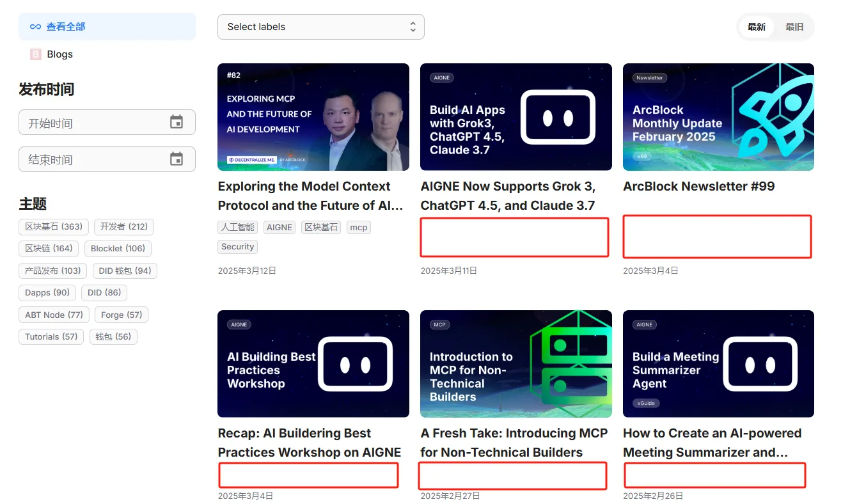Screen dimensions: 866x504
Task: Filter by topic Blocklet (106)
Action: [118, 248]
